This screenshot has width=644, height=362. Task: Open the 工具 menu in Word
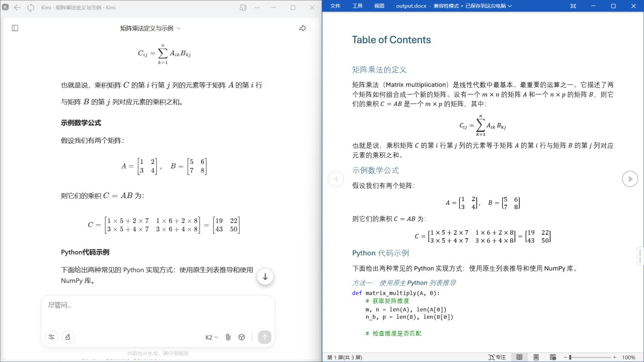coord(357,6)
